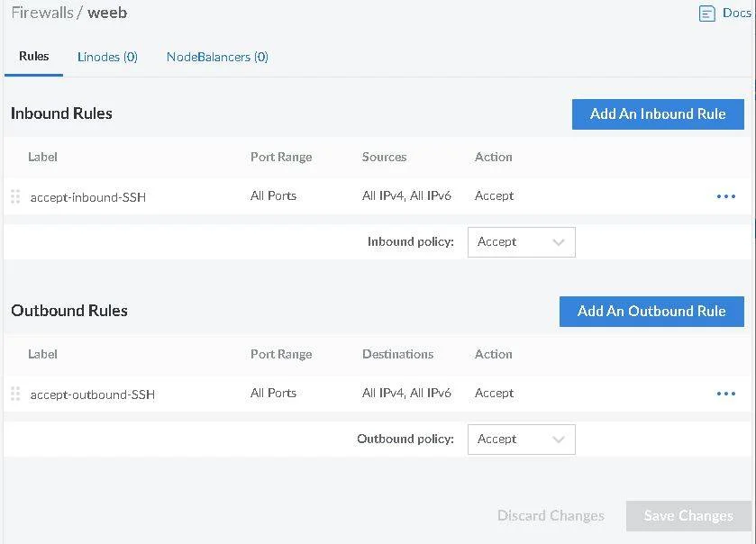Click Accept action in outbound rule row
Image resolution: width=756 pixels, height=544 pixels.
494,393
